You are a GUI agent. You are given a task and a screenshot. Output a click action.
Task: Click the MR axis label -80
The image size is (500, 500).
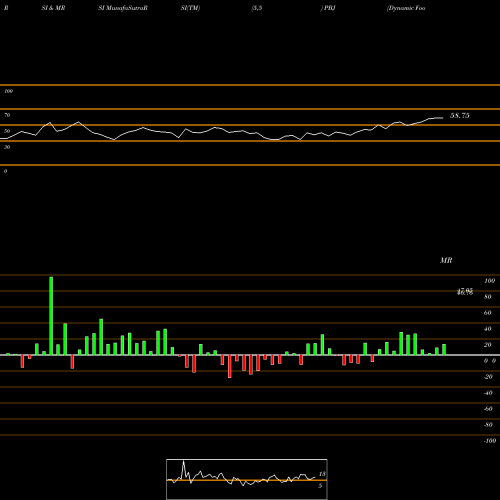point(488,425)
